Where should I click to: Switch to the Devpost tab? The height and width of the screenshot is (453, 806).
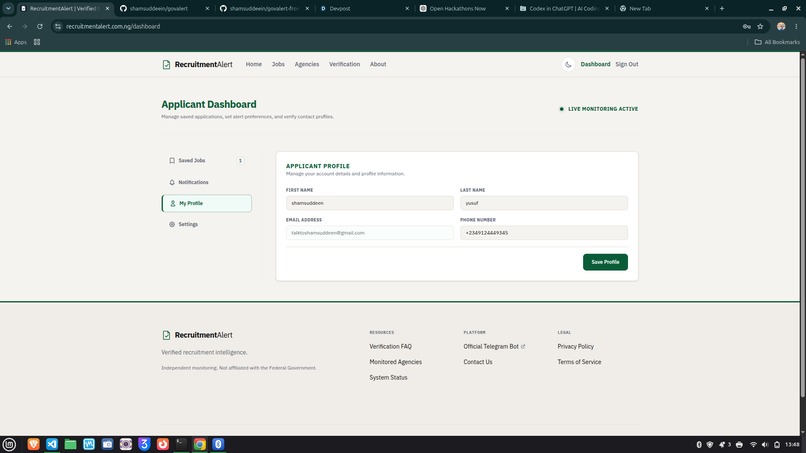pyautogui.click(x=364, y=8)
